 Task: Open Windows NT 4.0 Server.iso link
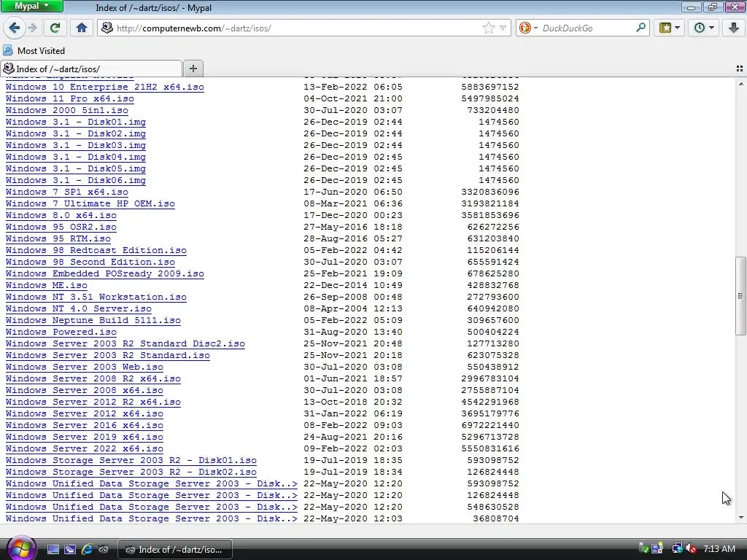[79, 308]
